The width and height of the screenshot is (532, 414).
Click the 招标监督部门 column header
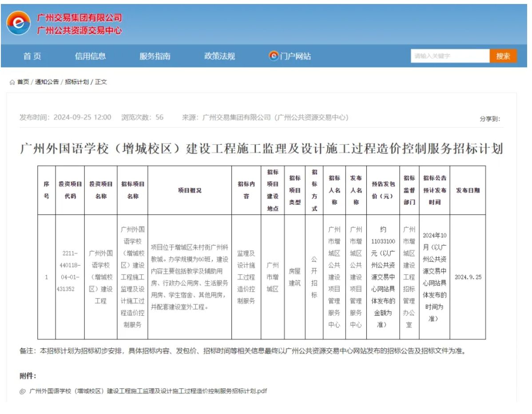tap(409, 190)
